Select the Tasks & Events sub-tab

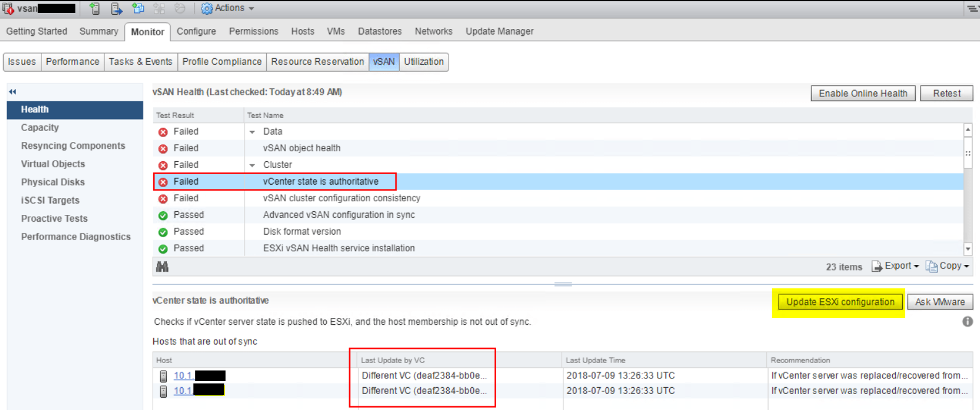tap(141, 62)
